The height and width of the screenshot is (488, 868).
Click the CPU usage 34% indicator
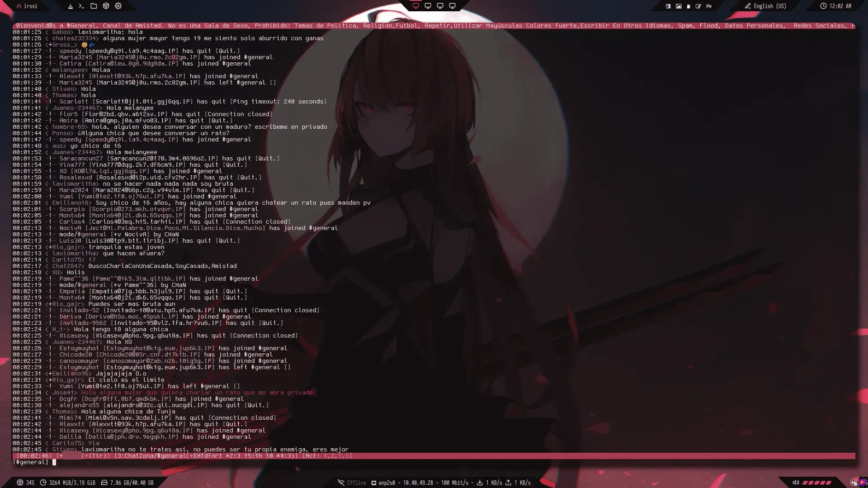(26, 483)
